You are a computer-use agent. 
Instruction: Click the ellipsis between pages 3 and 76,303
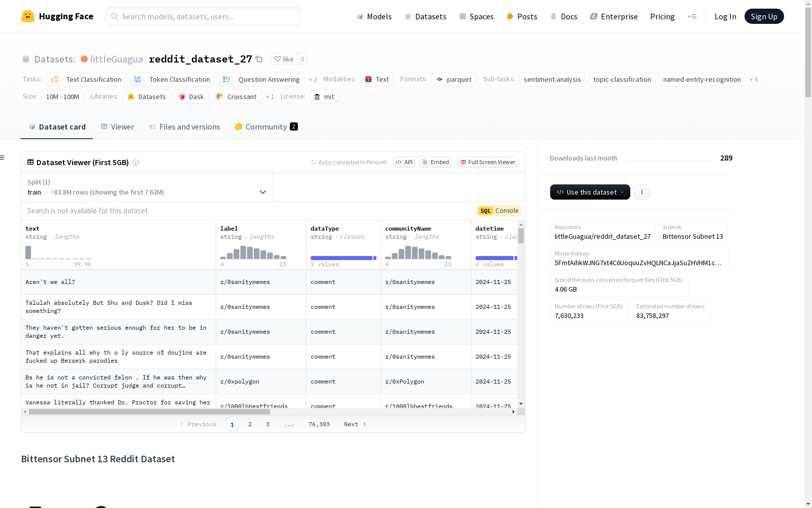point(289,424)
